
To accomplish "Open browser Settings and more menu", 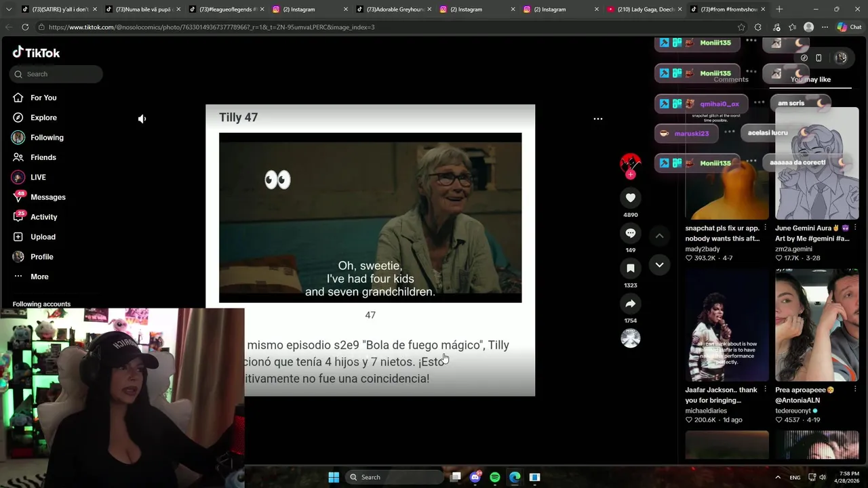I will [825, 27].
